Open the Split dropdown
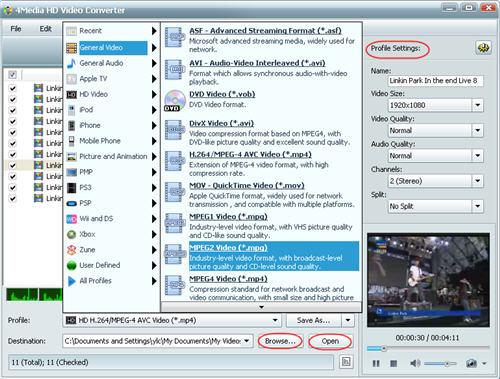This screenshot has width=500, height=379. 477,206
